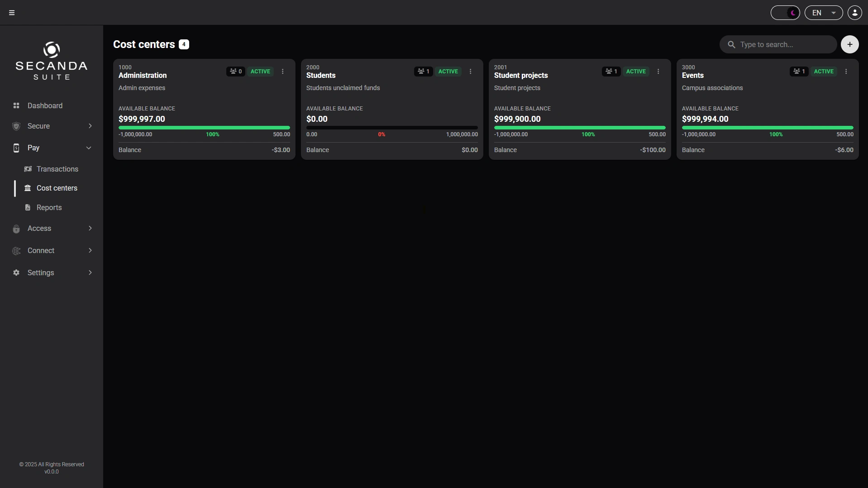Toggle the dark mode switch

(785, 13)
